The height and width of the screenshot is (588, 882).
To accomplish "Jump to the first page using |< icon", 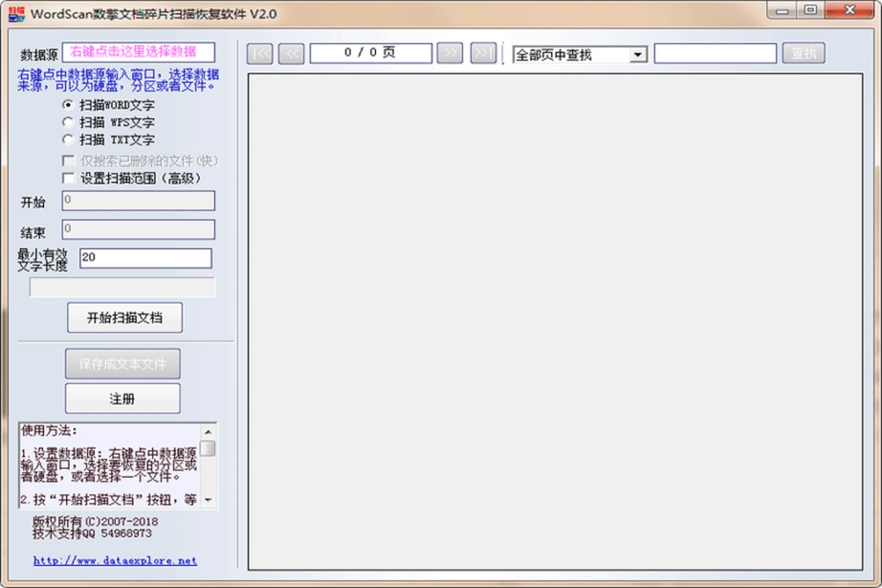I will pos(259,52).
